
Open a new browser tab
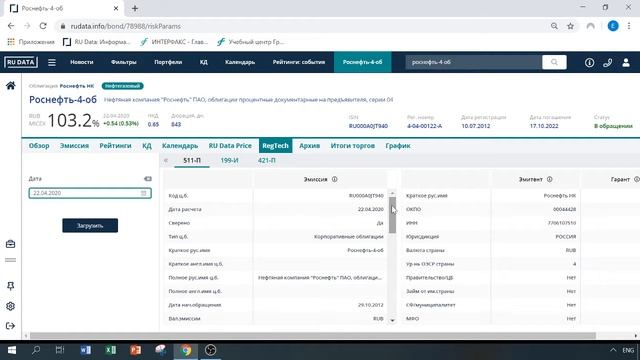[135, 8]
